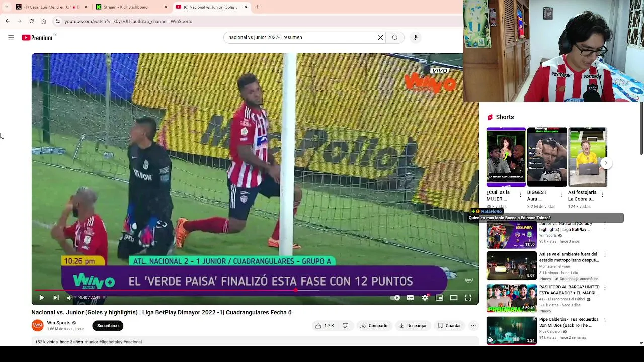Screen dimensions: 644x362
Task: Start voice search with microphone
Action: (415, 37)
